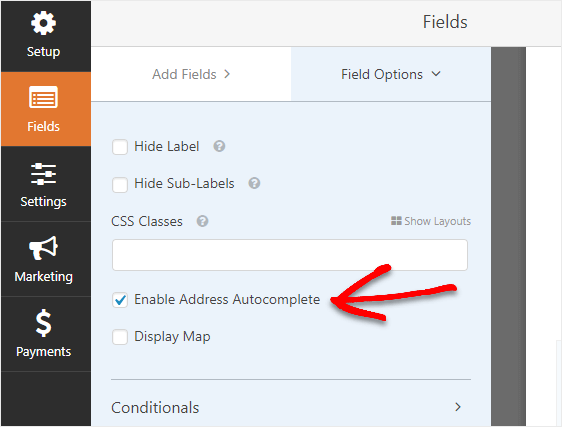
Task: Click into the CSS Classes text field
Action: (290, 255)
